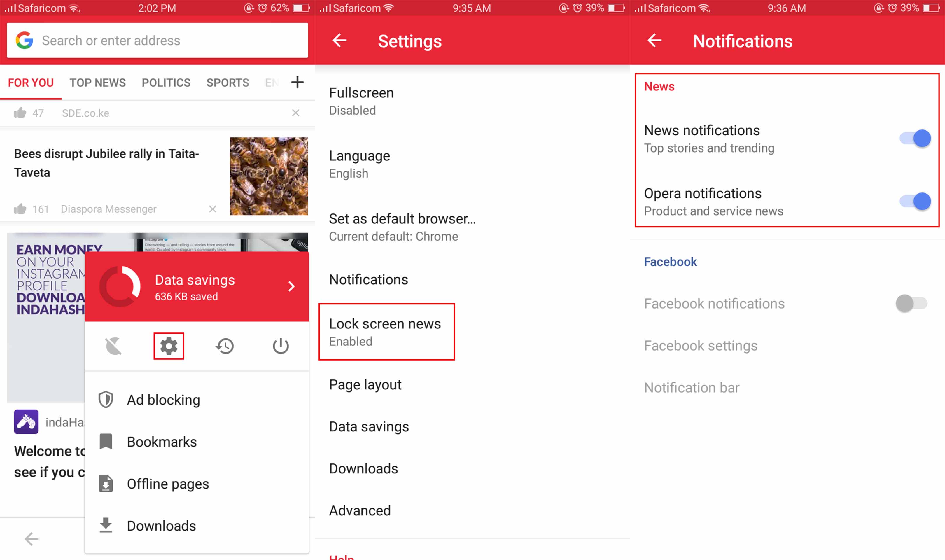This screenshot has width=945, height=560.
Task: Tap the indaHash app logo
Action: pos(26,421)
